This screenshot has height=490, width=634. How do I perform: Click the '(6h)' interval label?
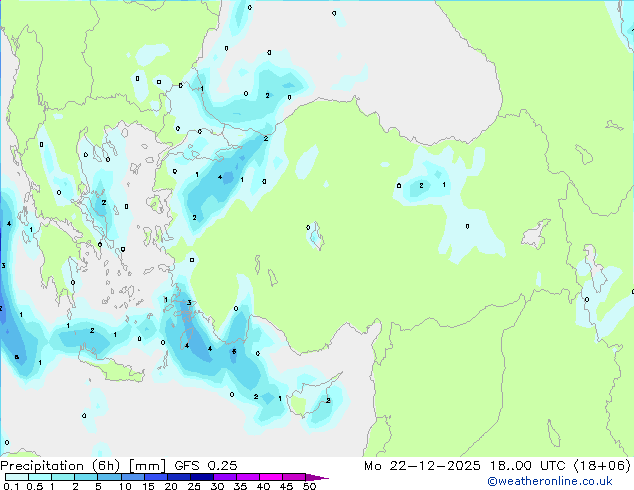coord(106,466)
